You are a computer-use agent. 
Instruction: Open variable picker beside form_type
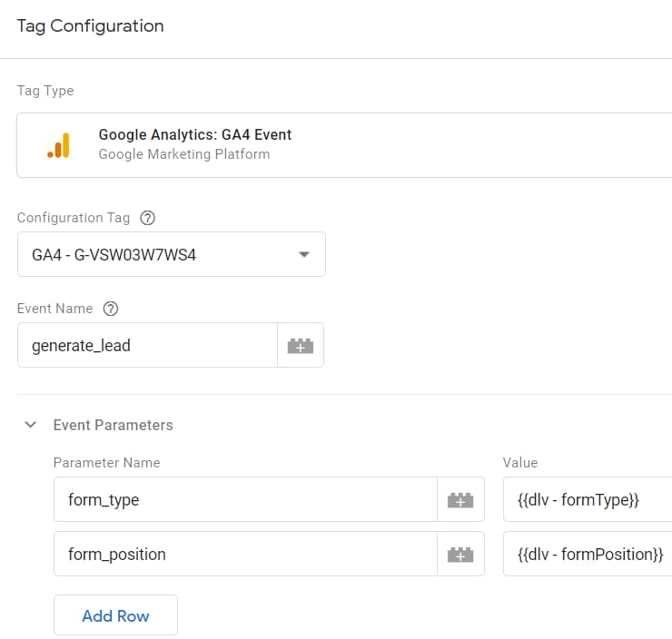point(460,500)
